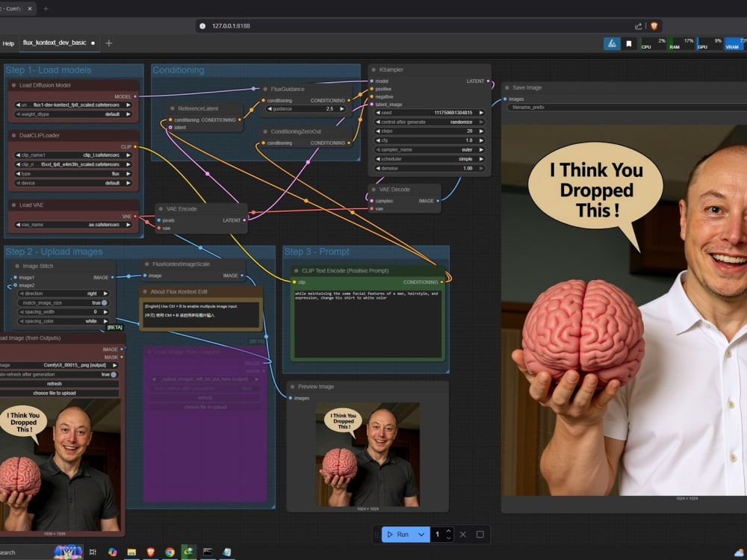Cancel current run with the X icon

coord(463,535)
